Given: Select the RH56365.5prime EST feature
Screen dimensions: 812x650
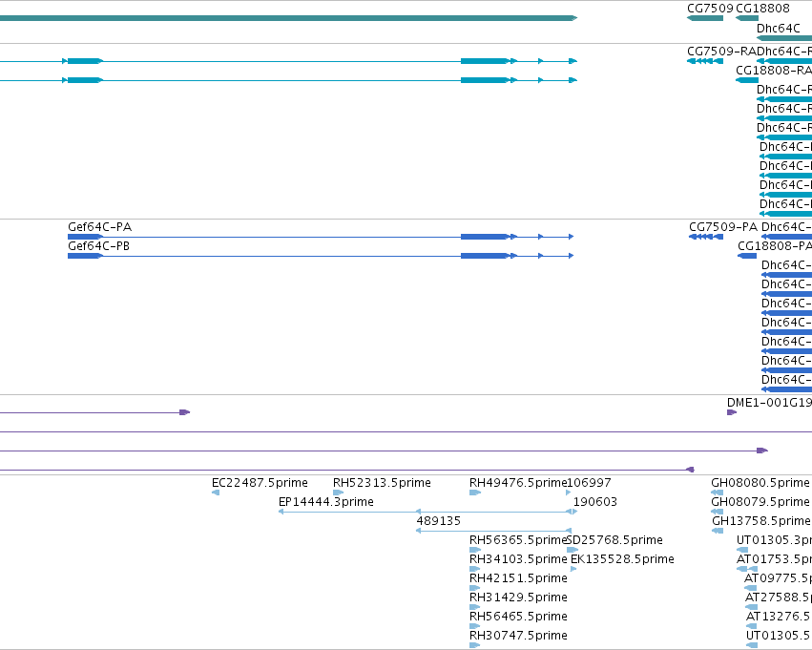Looking at the screenshot, I should coord(475,550).
